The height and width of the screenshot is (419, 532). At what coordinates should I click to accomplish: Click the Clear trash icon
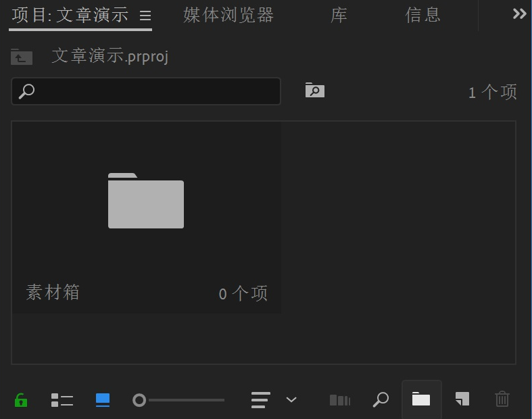[x=502, y=399]
